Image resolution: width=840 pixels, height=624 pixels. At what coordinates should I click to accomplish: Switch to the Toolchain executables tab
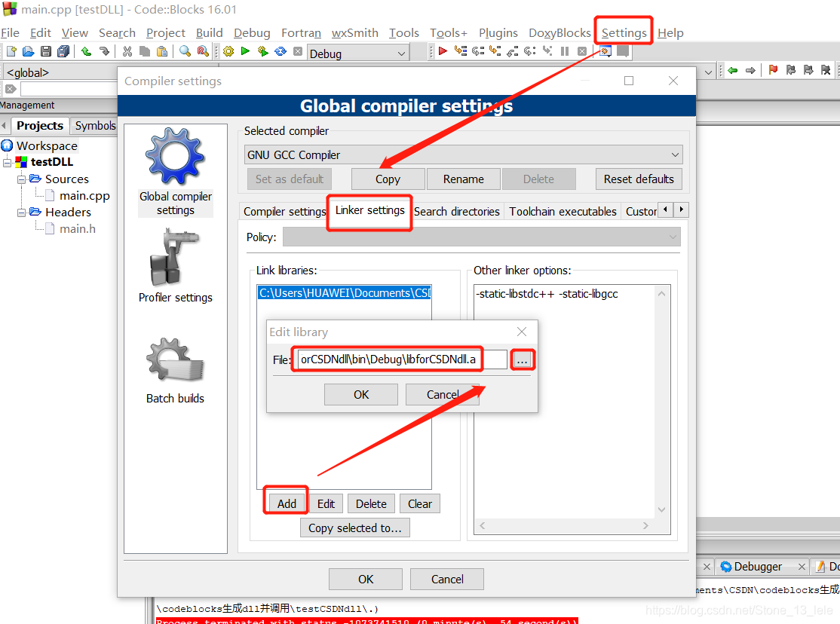(563, 212)
